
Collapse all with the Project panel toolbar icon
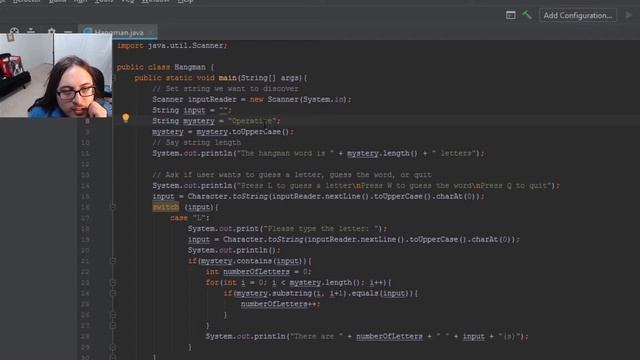coord(31,31)
